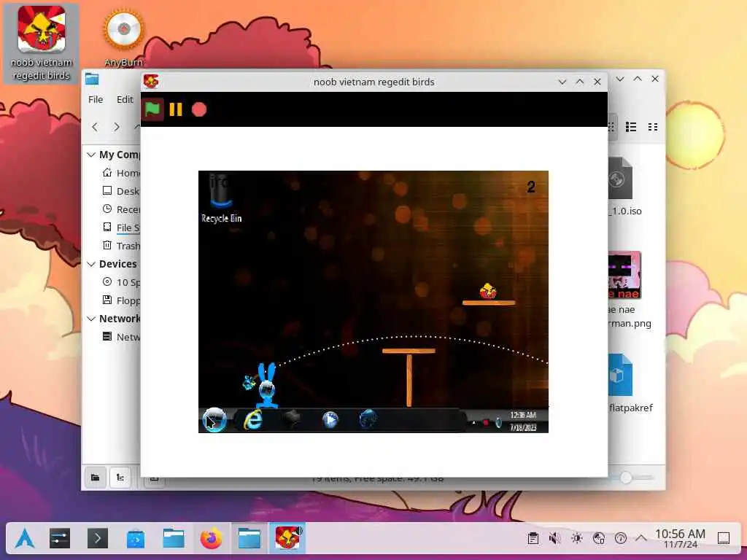Stop the game with red stop button
Screen dimensions: 747x560
[x=199, y=109]
